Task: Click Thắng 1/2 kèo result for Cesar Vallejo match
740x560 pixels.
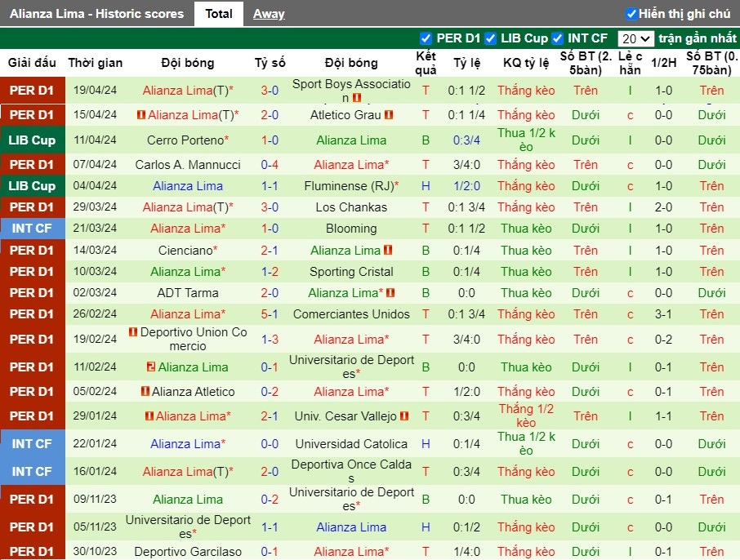Action: tap(526, 416)
